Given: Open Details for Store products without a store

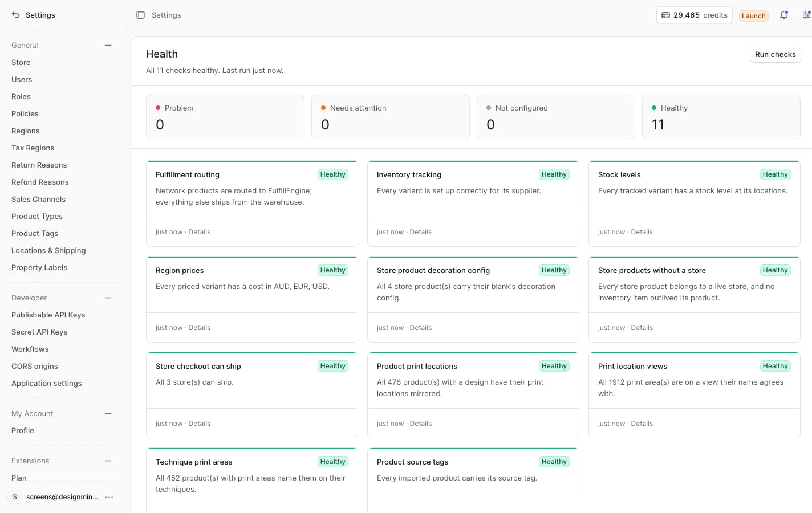Looking at the screenshot, I should point(642,328).
